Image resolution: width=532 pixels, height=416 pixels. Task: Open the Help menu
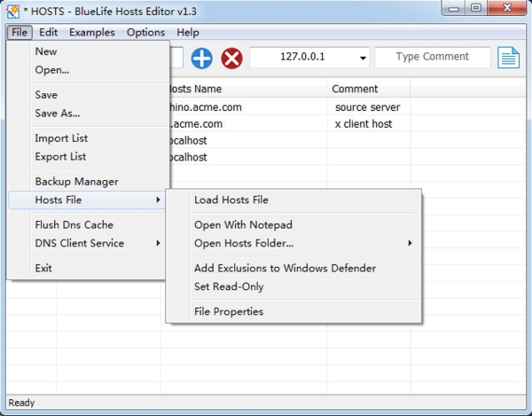click(188, 32)
